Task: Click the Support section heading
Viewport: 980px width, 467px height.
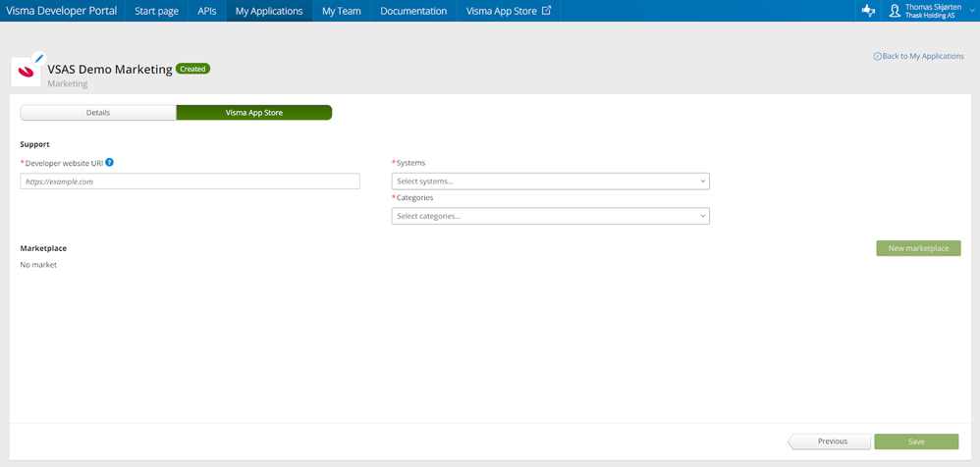Action: (35, 144)
